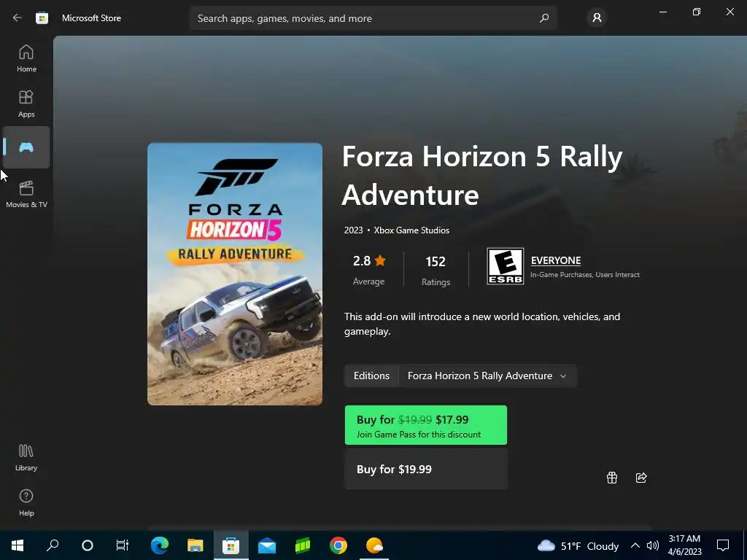The width and height of the screenshot is (747, 560).
Task: Launch Microsoft Edge from taskbar
Action: 160,545
